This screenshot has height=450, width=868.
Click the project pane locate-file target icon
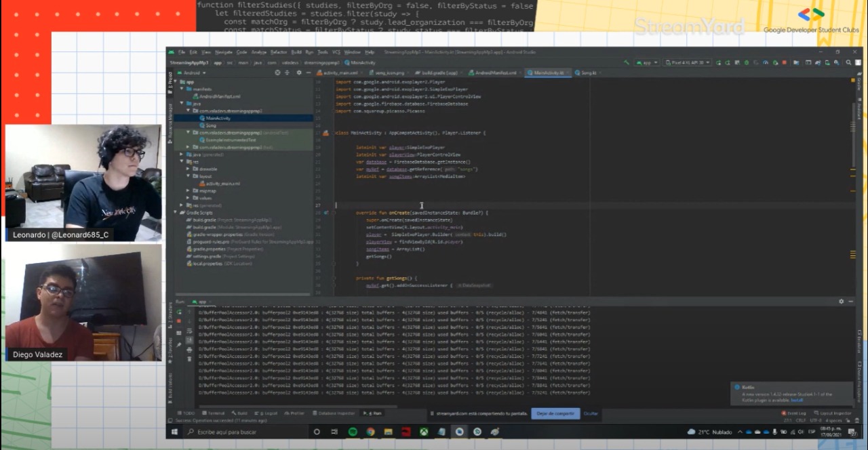point(277,73)
